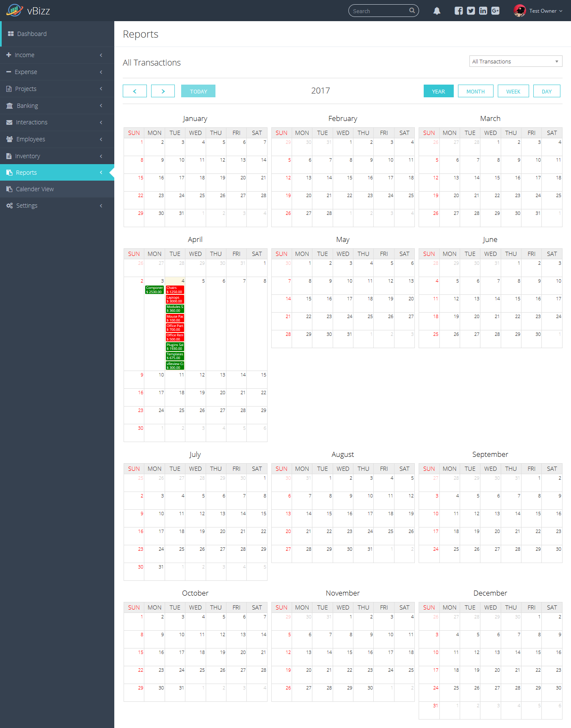Go to next year with right arrow

tap(163, 91)
